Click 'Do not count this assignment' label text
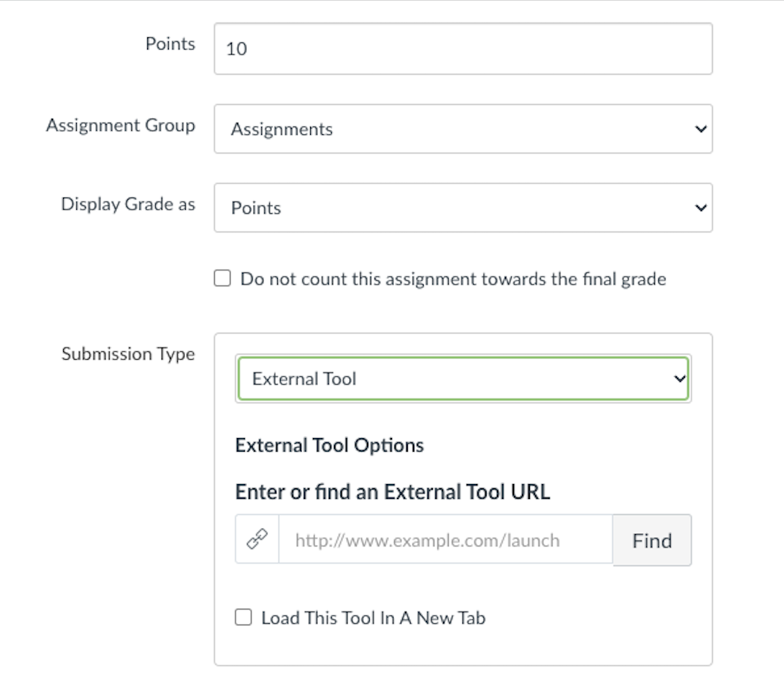Image resolution: width=784 pixels, height=675 pixels. 453,279
